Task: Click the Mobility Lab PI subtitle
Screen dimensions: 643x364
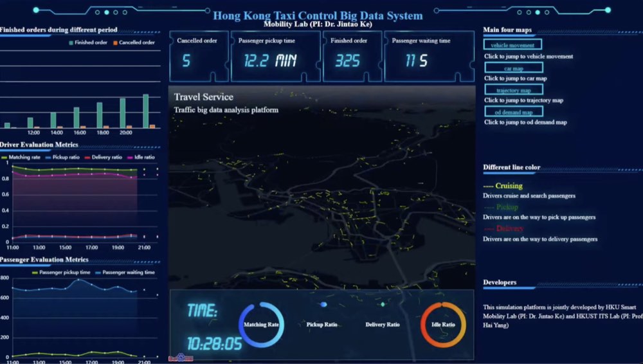Action: click(x=318, y=24)
